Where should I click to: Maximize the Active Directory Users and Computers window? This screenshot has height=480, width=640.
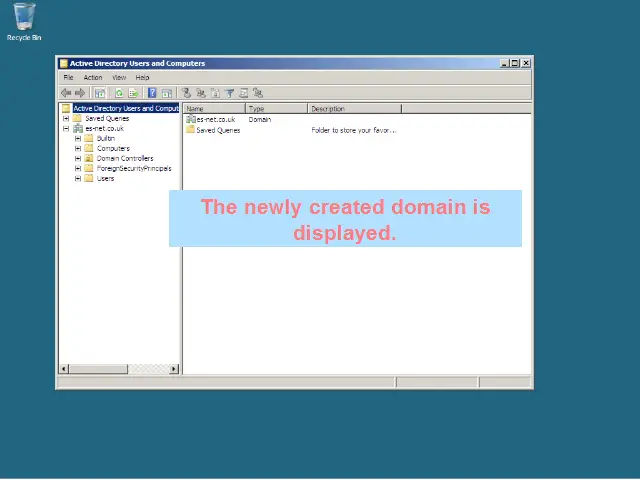(x=514, y=63)
